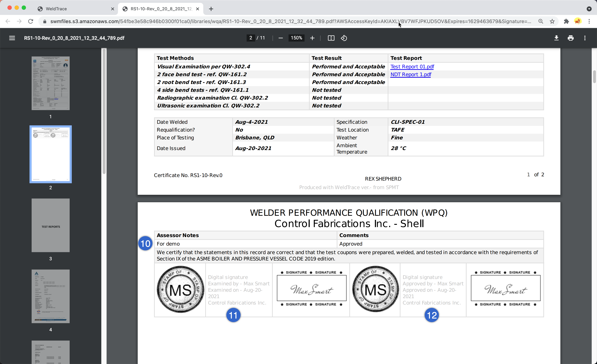Click the thumbnail sidebar scrollbar
The height and width of the screenshot is (364, 597).
pos(104,111)
